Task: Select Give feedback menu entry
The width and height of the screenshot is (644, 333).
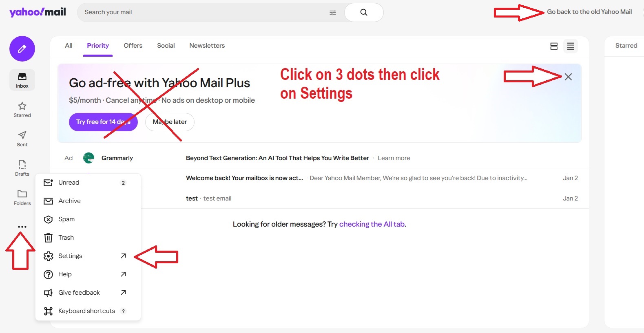Action: [88, 293]
